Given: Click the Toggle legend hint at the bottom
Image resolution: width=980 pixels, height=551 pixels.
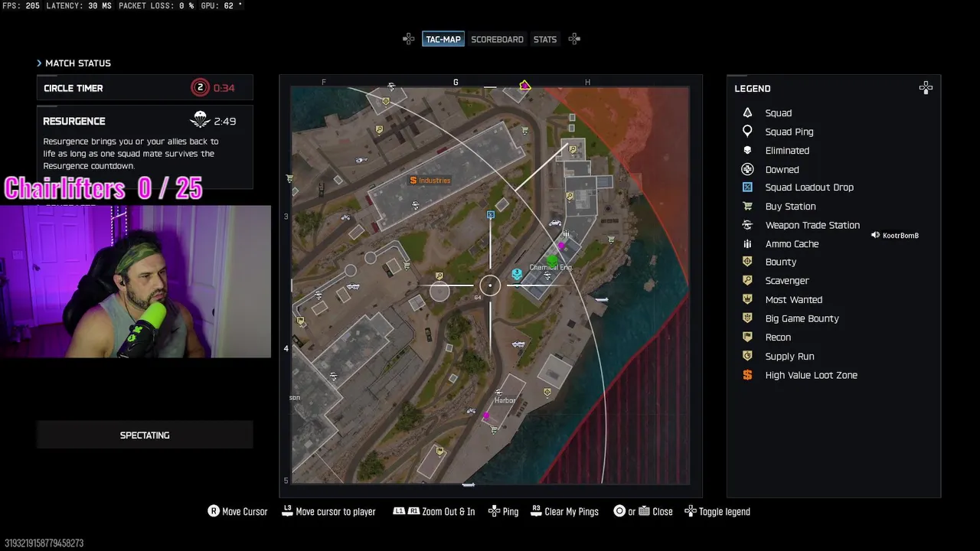Looking at the screenshot, I should tap(717, 511).
